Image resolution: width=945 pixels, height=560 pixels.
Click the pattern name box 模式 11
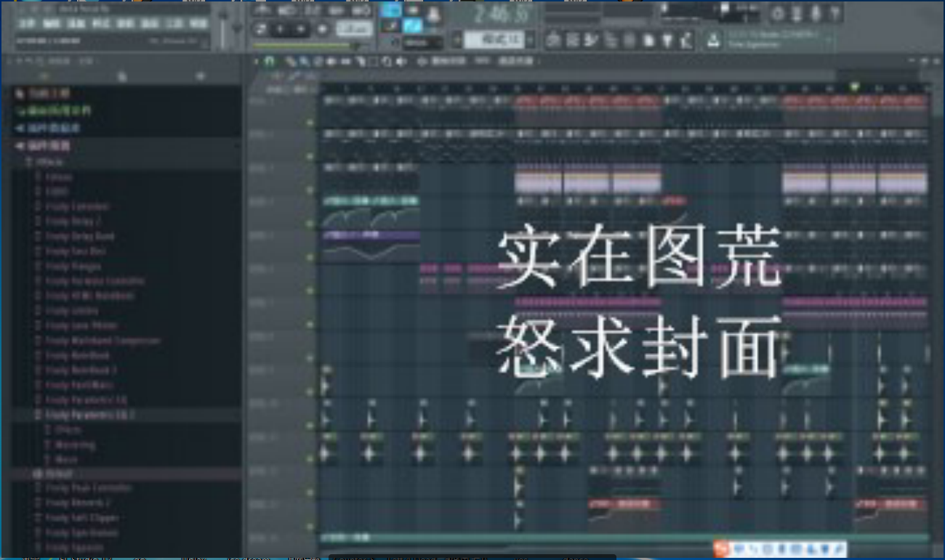coord(494,40)
